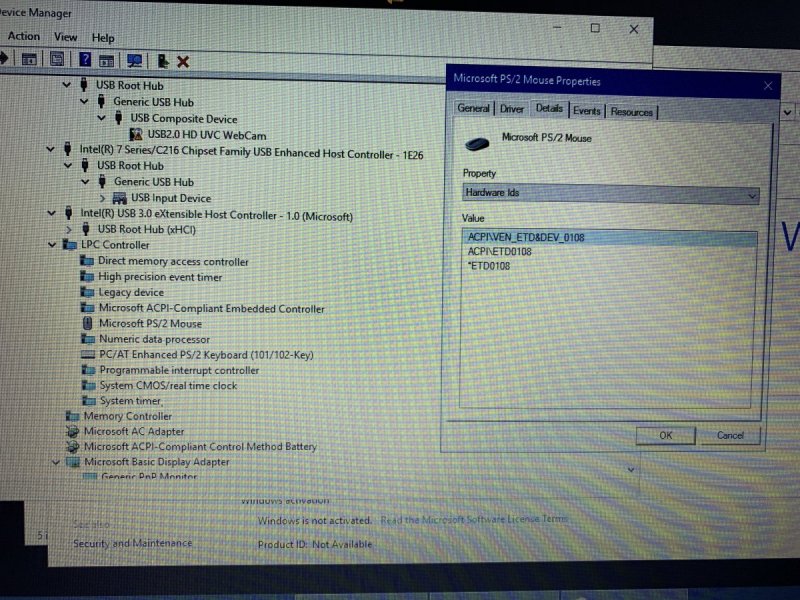Click the ACPI-Compliant Control Method Battery icon
The image size is (800, 600).
[x=72, y=446]
